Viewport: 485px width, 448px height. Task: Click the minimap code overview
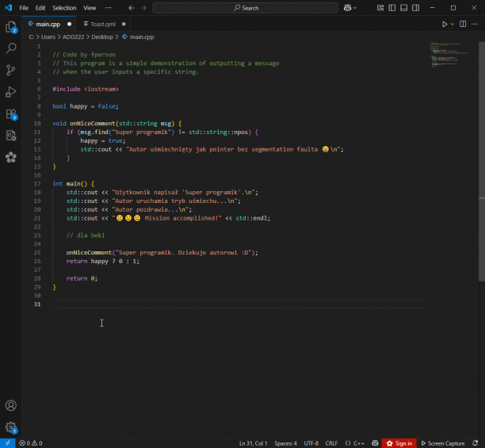tap(449, 55)
